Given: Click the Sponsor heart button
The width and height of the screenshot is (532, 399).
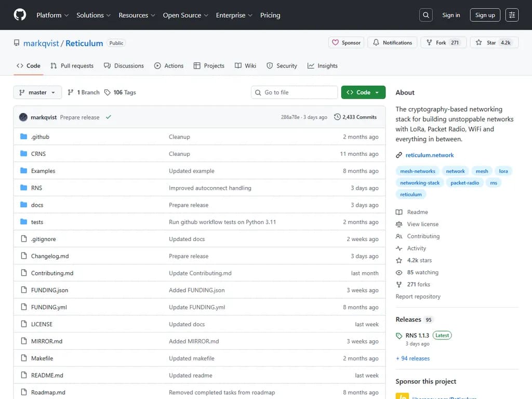Looking at the screenshot, I should (x=346, y=43).
